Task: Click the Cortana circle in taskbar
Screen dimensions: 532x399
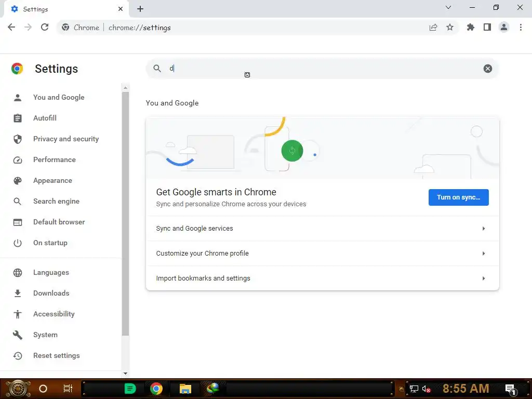Action: [x=43, y=389]
